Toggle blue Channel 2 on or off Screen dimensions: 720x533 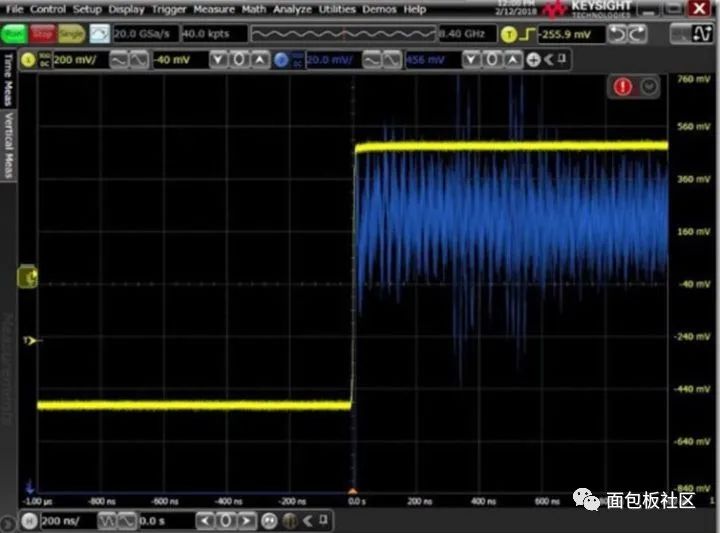281,60
